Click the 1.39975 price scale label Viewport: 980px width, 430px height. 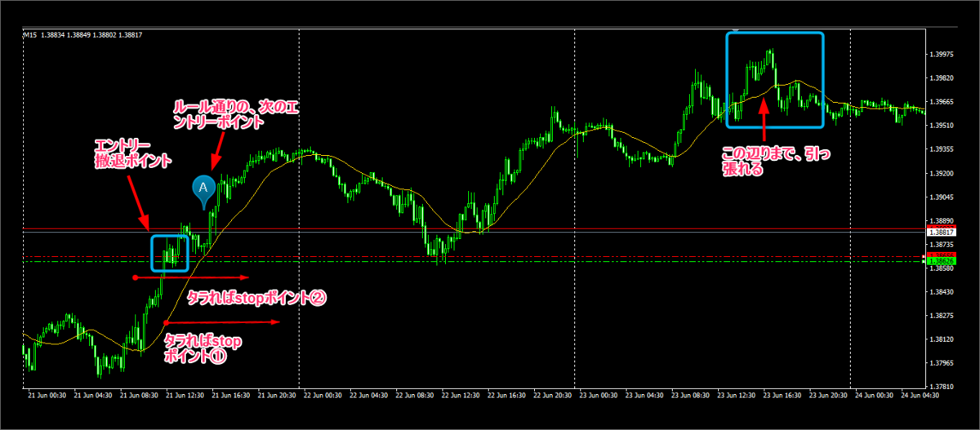click(x=942, y=55)
